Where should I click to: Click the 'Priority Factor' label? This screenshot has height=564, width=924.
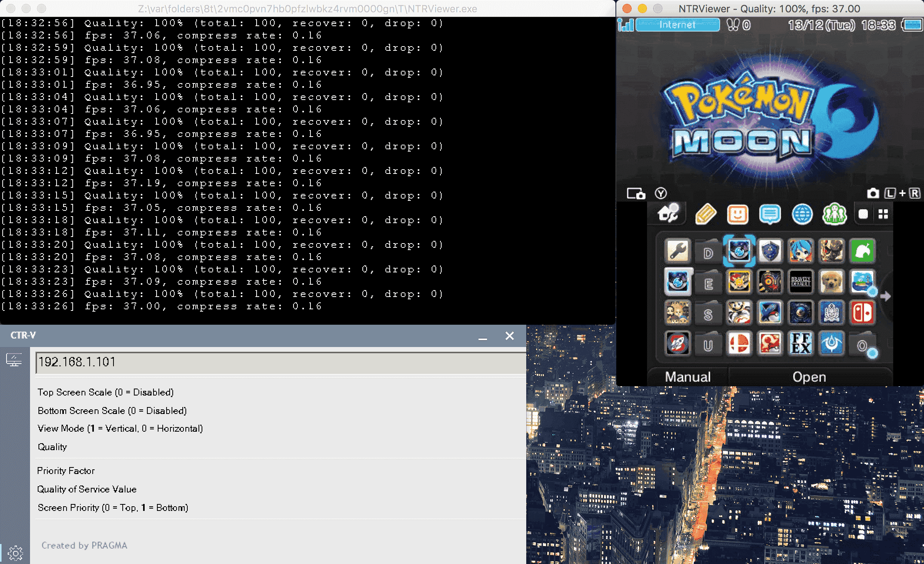coord(66,471)
